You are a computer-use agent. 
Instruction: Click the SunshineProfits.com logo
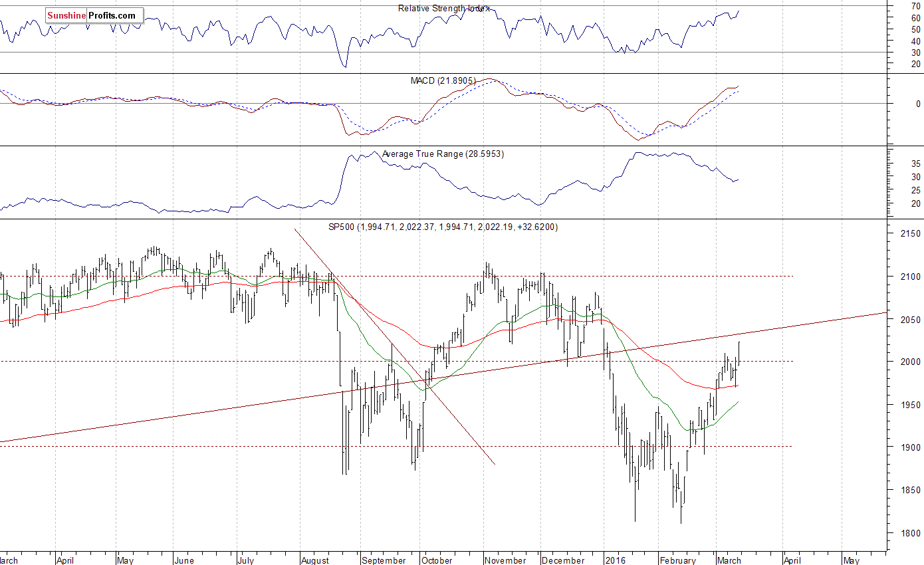tap(94, 15)
